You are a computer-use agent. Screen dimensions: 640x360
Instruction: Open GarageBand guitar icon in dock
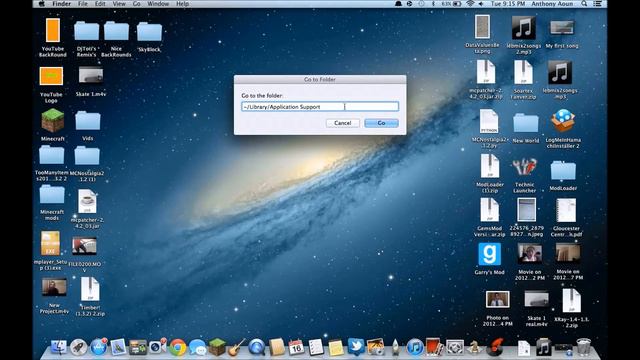(x=237, y=347)
